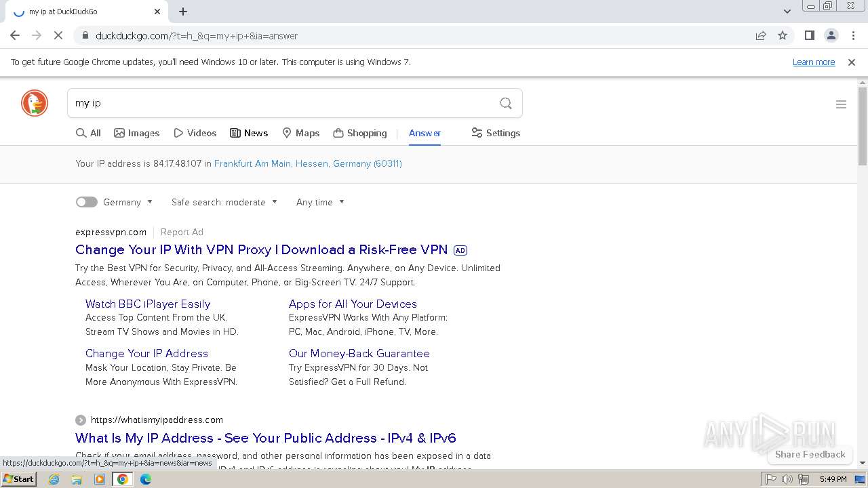The width and height of the screenshot is (868, 488).
Task: Click scrollbar down arrow
Action: pos(863,463)
